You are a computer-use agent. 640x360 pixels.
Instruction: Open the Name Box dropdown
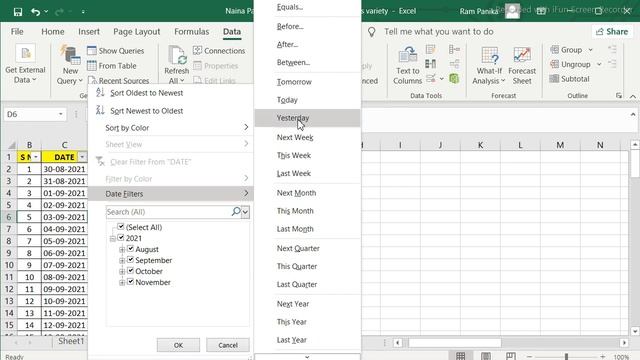[60, 114]
